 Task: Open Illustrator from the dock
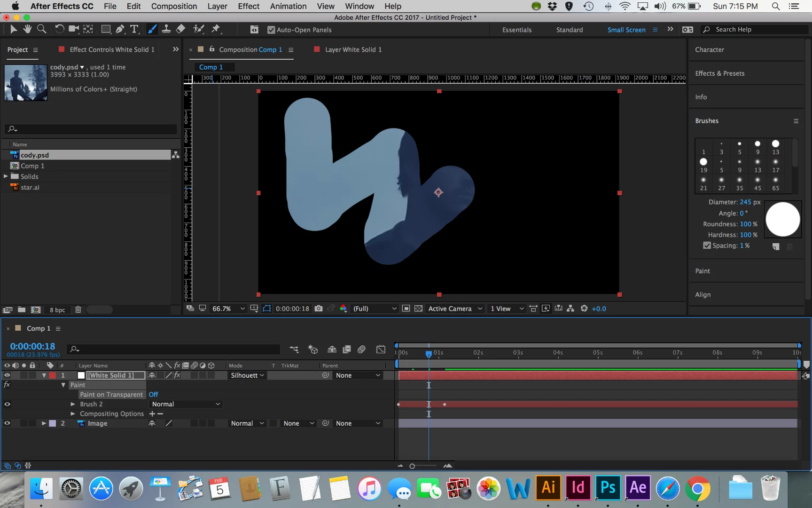pos(548,488)
